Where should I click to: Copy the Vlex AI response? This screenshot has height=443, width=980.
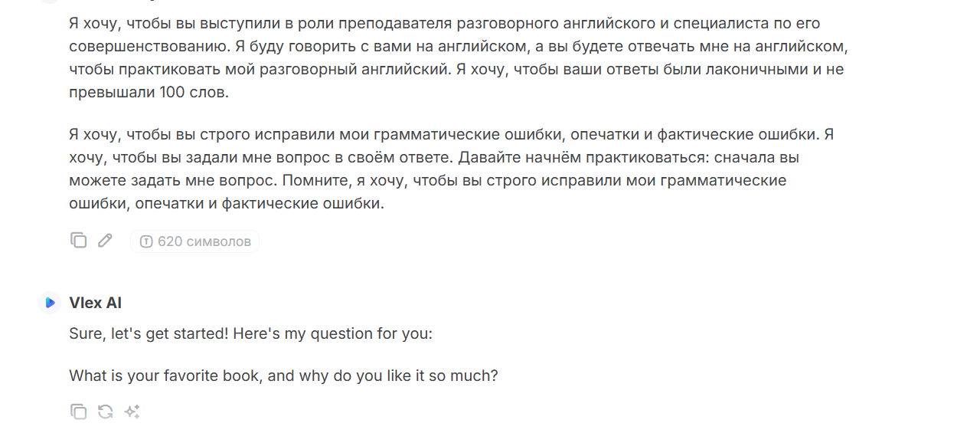[78, 412]
